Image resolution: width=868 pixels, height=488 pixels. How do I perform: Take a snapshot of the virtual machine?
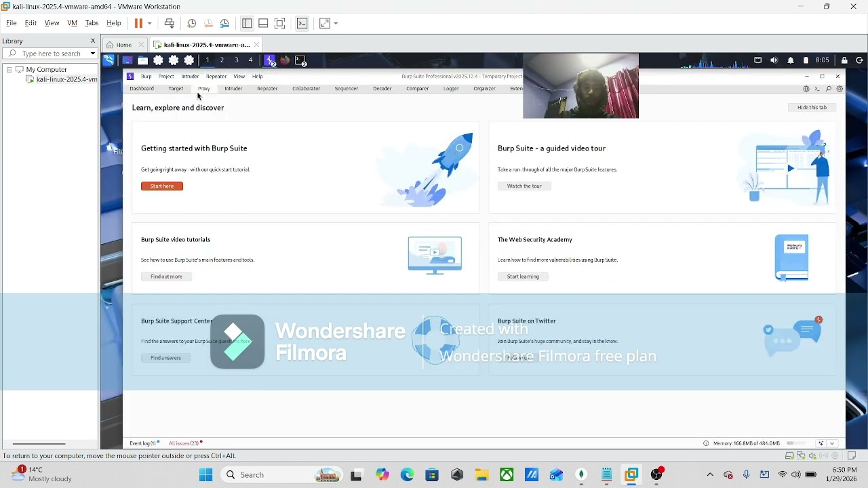tap(192, 23)
